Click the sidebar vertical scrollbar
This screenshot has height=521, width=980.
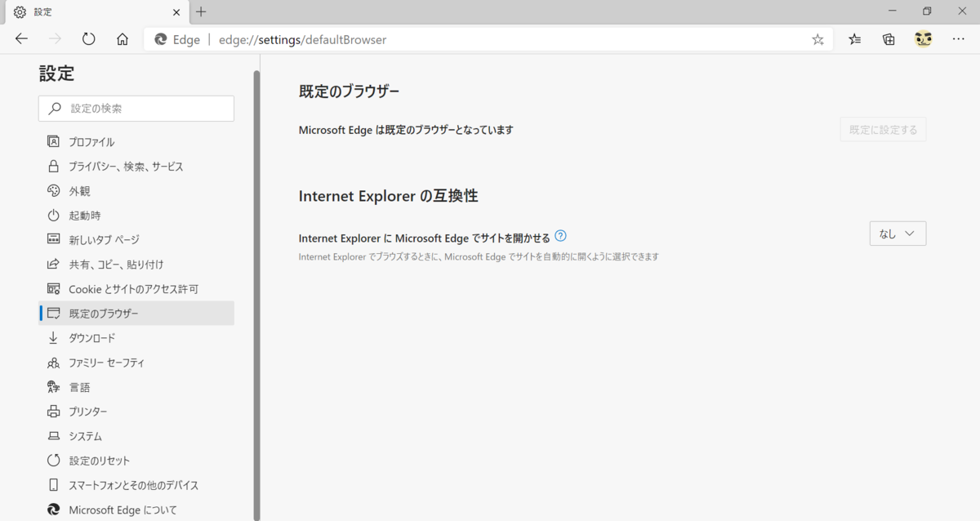(256, 294)
